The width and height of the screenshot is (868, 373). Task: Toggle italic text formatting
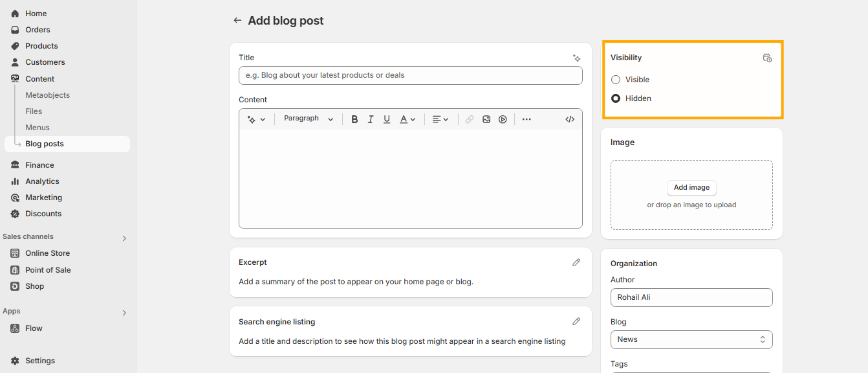(x=371, y=119)
